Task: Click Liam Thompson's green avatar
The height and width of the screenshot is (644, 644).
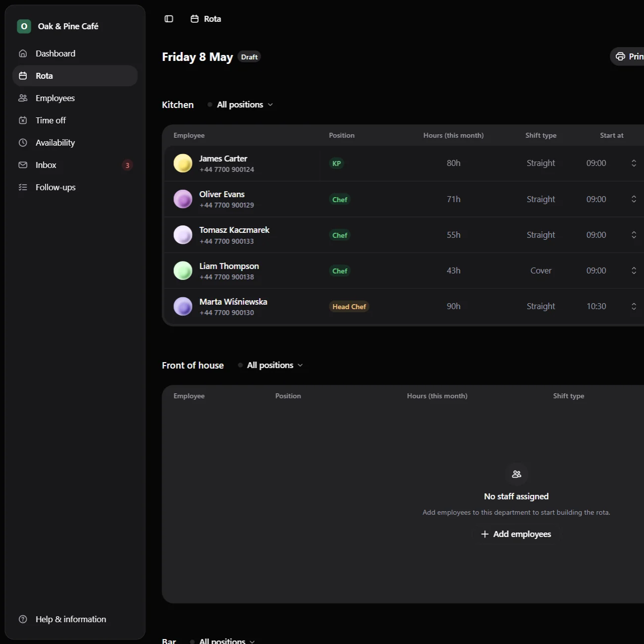Action: [183, 270]
